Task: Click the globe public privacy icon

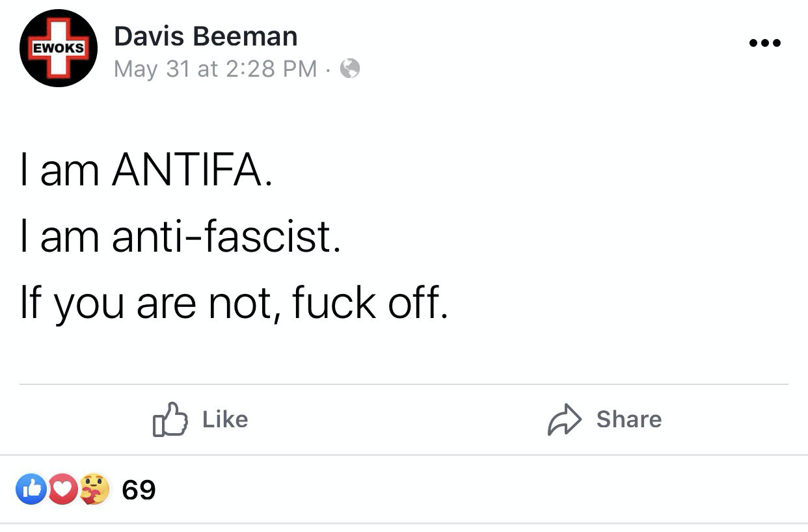Action: [350, 68]
